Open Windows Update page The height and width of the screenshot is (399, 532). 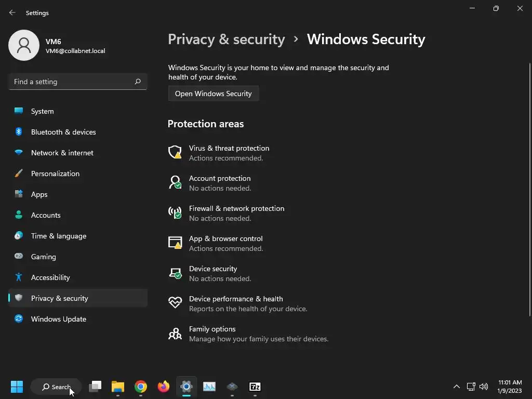(x=78, y=319)
